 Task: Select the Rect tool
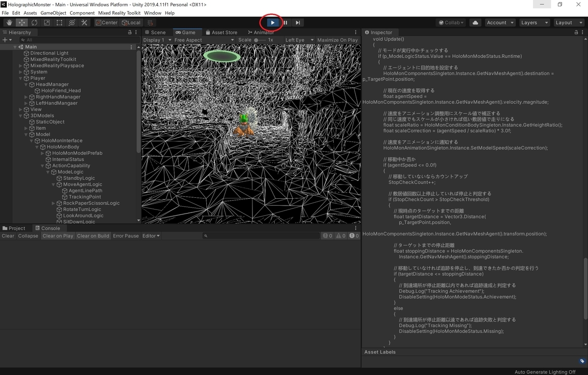pyautogui.click(x=59, y=23)
